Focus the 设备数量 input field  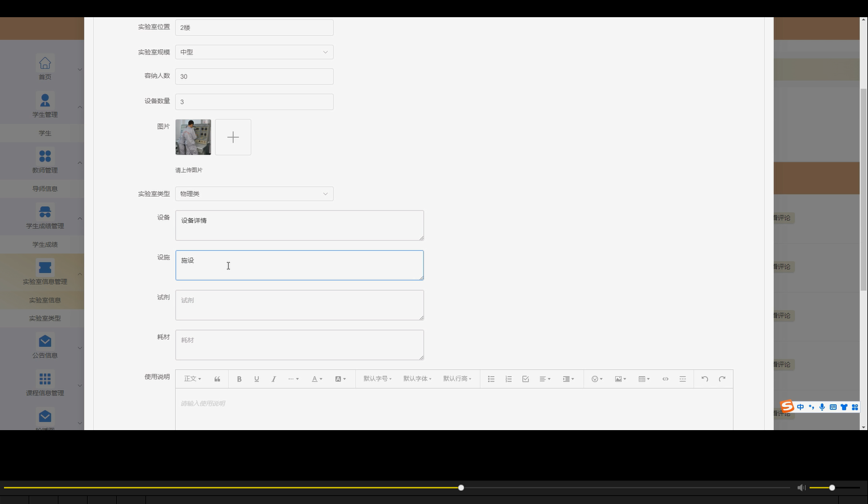pyautogui.click(x=254, y=102)
